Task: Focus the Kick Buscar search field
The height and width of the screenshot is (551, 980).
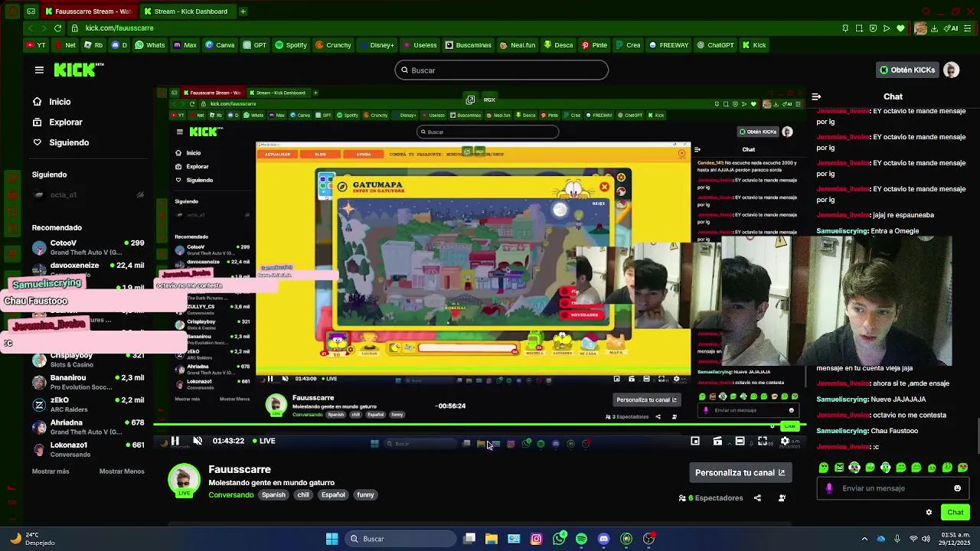Action: tap(501, 70)
